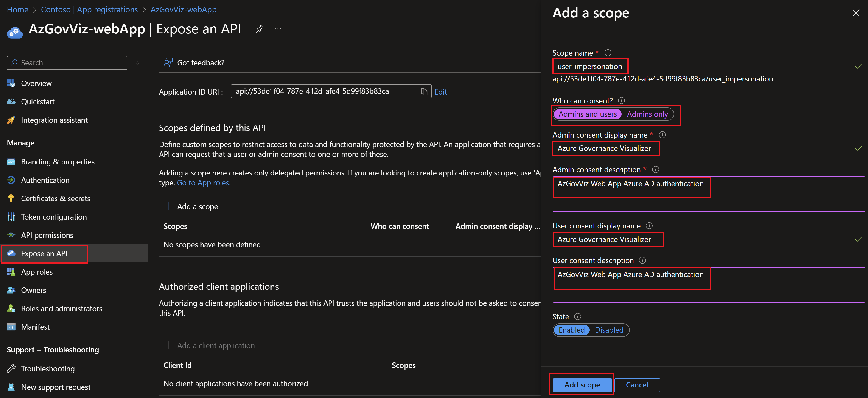Pin the Expose an API blade
868x398 pixels.
click(x=259, y=29)
